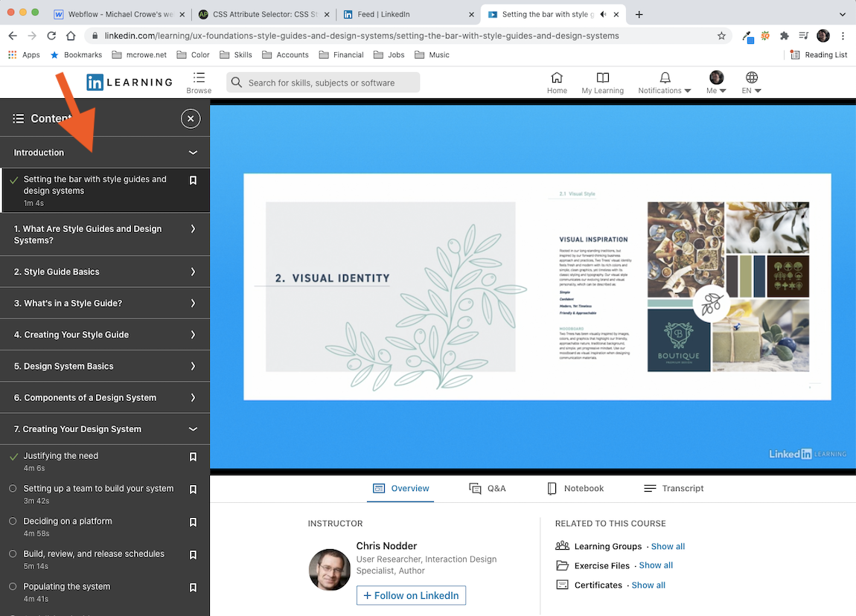Image resolution: width=856 pixels, height=616 pixels.
Task: Click the course video player
Action: [x=533, y=286]
